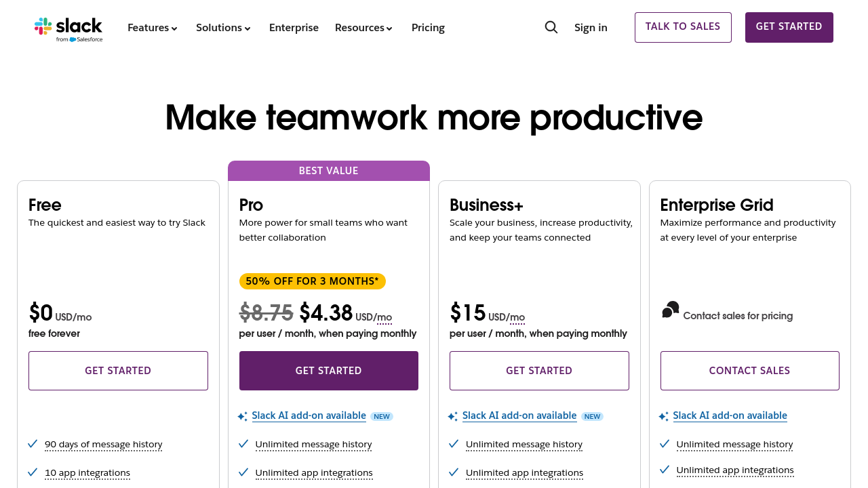Open the Enterprise nav item
This screenshot has height=488, width=868.
tap(294, 28)
